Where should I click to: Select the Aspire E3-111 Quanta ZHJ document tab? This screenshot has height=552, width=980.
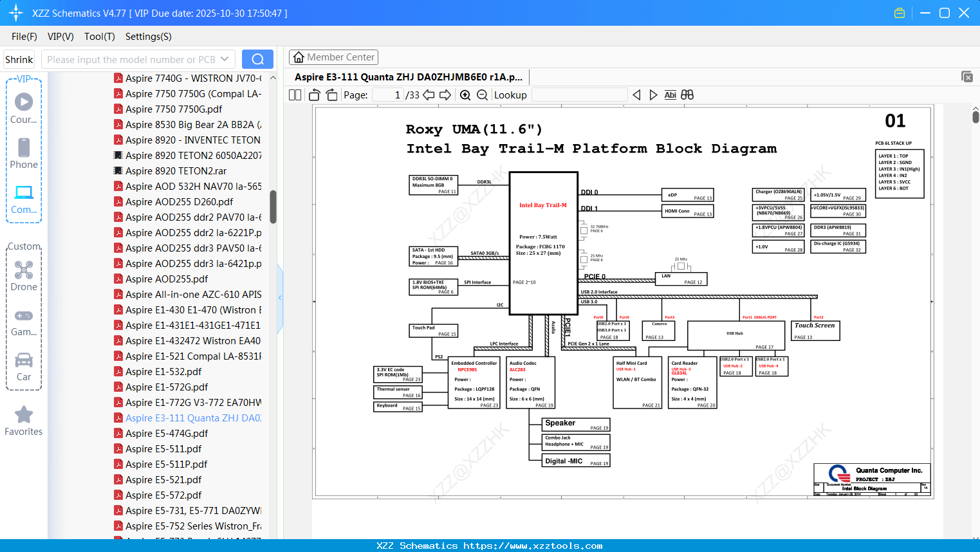[x=409, y=77]
